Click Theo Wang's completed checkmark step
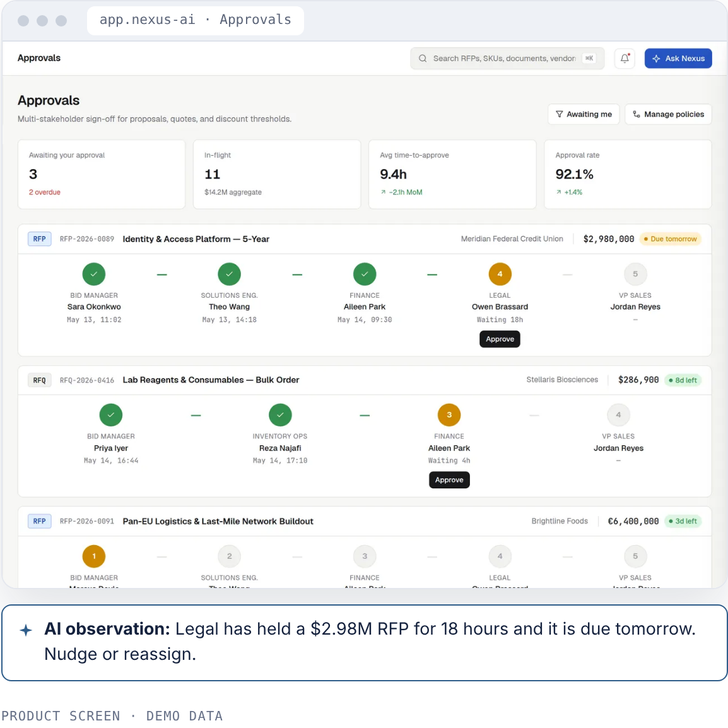 tap(230, 274)
